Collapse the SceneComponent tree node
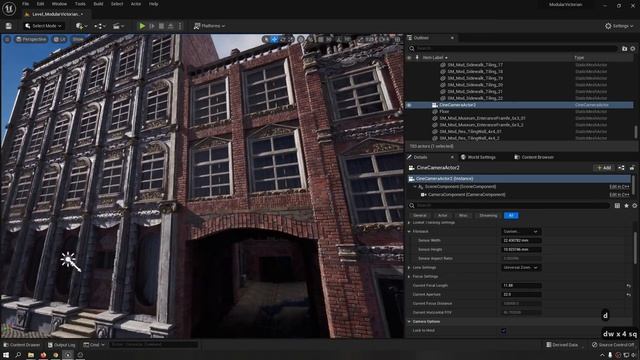 (x=415, y=187)
